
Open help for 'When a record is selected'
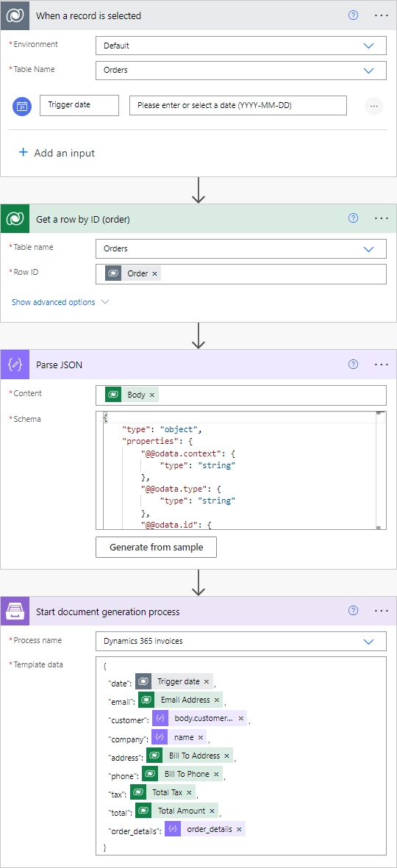354,15
